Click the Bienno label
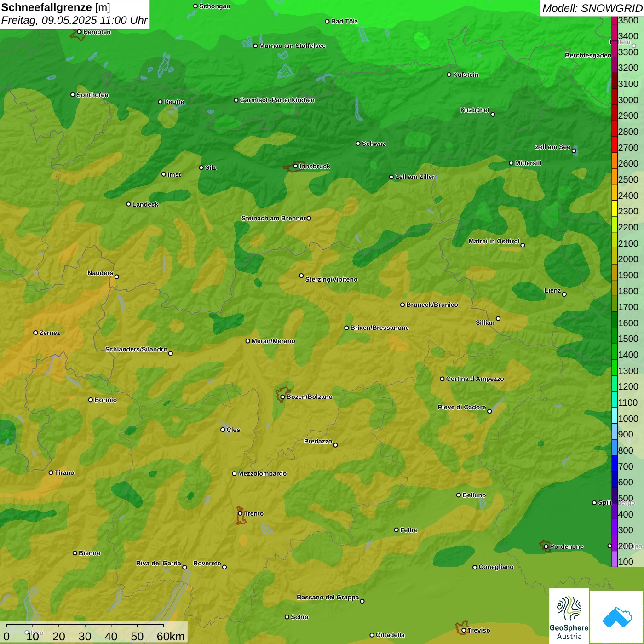 point(90,553)
